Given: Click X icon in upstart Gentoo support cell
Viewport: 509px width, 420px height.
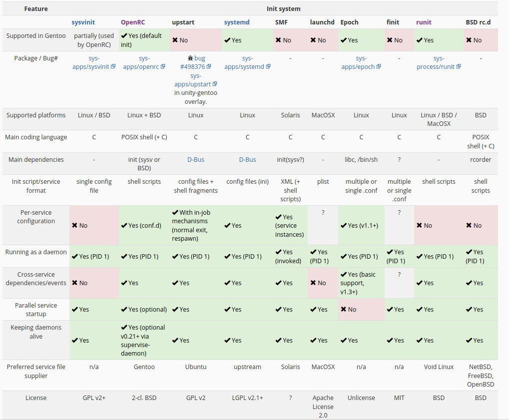Looking at the screenshot, I should click(x=175, y=40).
